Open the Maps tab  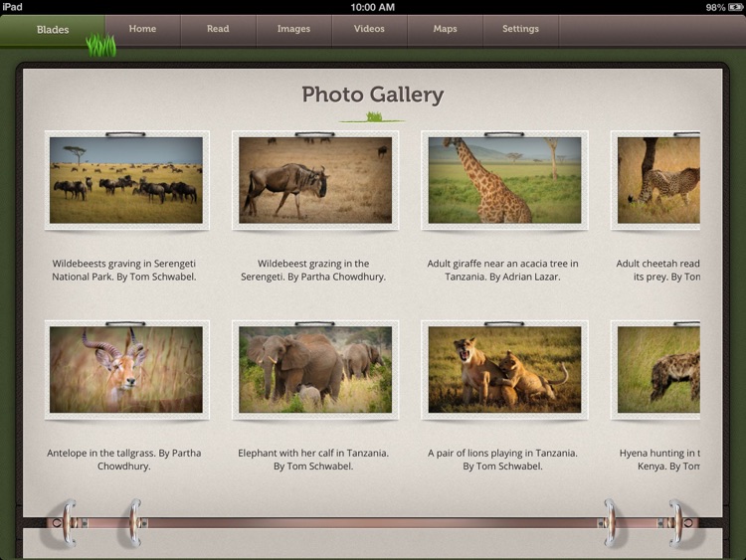point(445,29)
